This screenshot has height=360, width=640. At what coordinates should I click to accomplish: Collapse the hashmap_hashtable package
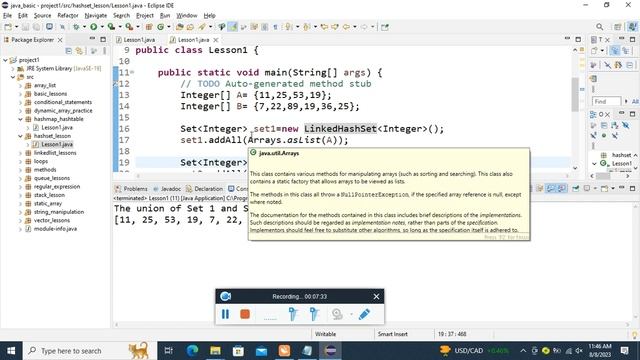(20, 119)
